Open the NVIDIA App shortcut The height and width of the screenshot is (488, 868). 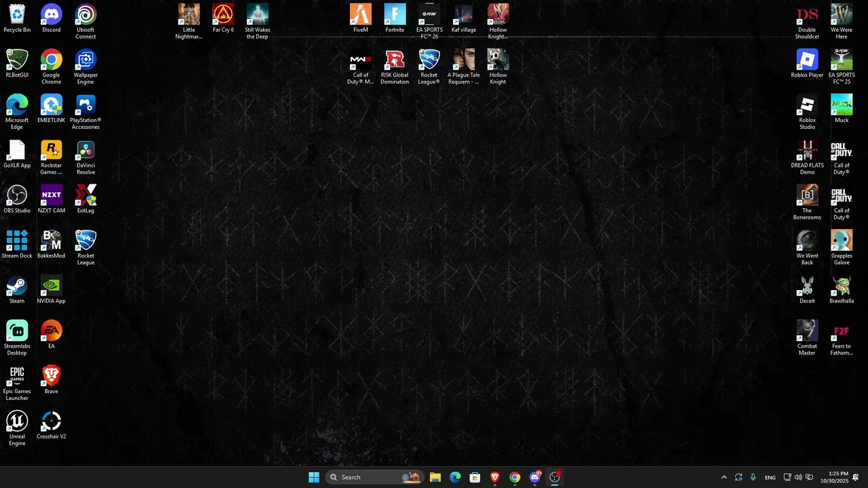click(x=52, y=290)
